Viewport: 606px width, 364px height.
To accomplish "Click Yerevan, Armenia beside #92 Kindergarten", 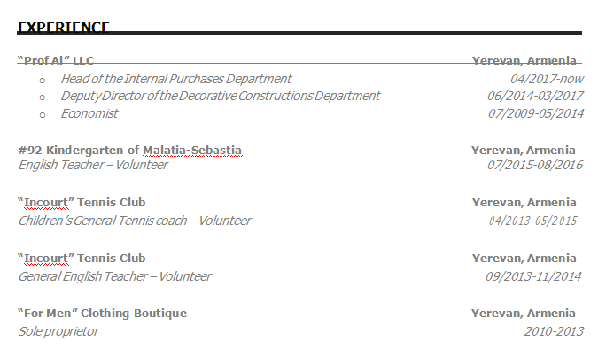I will coord(523,150).
